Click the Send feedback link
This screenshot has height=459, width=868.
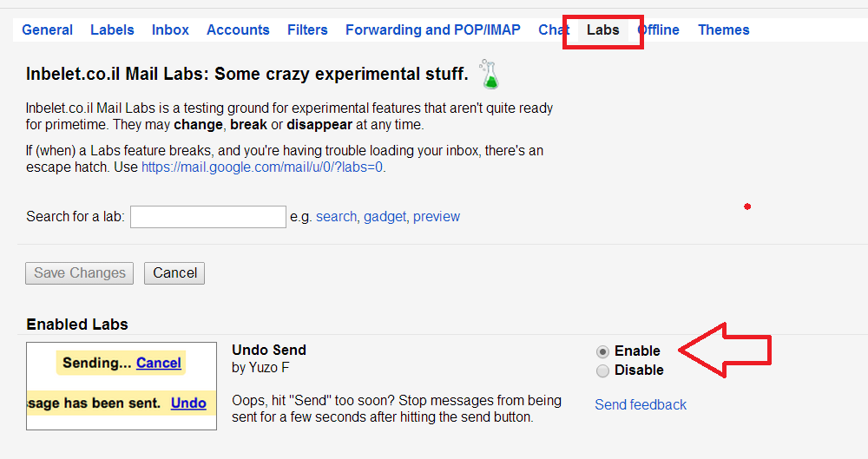point(641,404)
